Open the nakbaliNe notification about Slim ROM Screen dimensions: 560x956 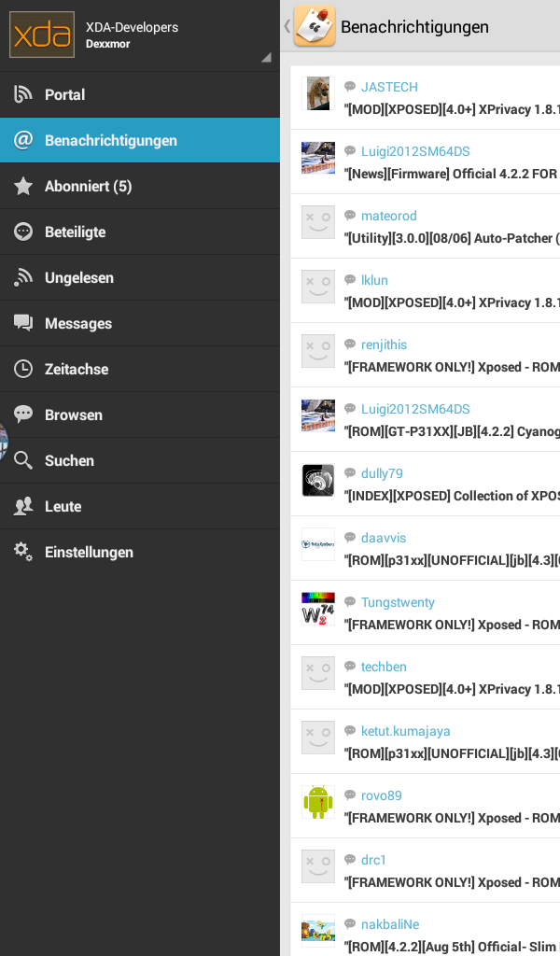426,935
